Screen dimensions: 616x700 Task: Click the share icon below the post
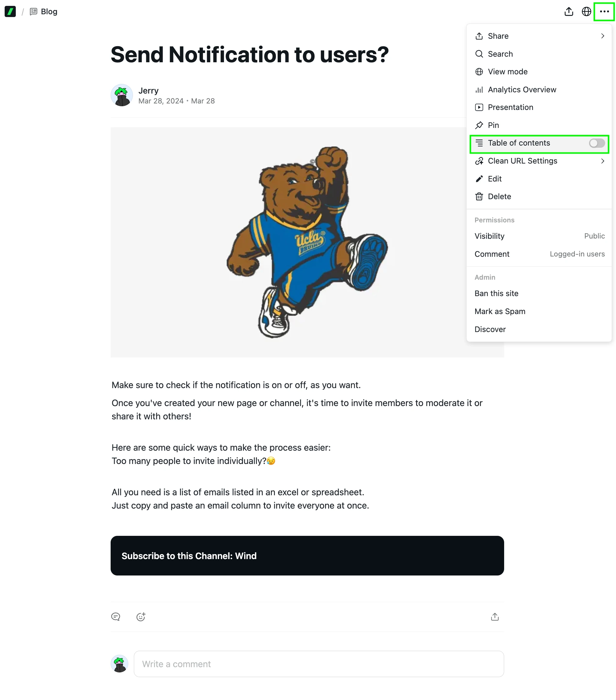[x=494, y=617]
